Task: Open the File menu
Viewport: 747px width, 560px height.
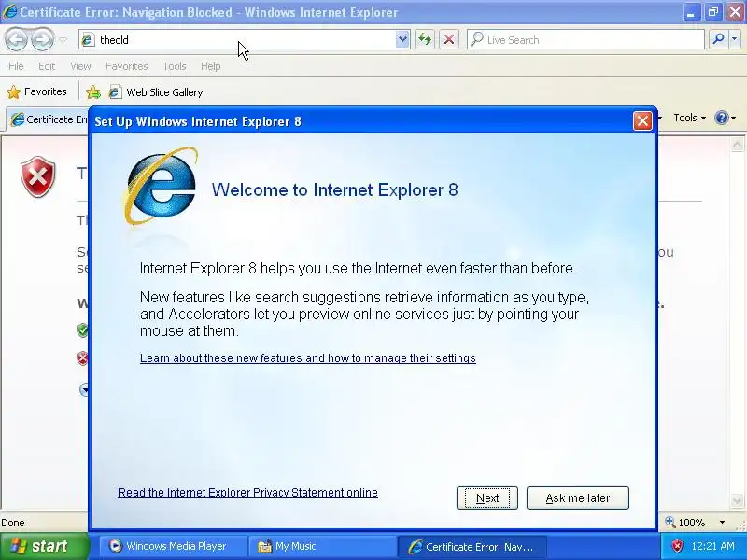Action: (x=16, y=66)
